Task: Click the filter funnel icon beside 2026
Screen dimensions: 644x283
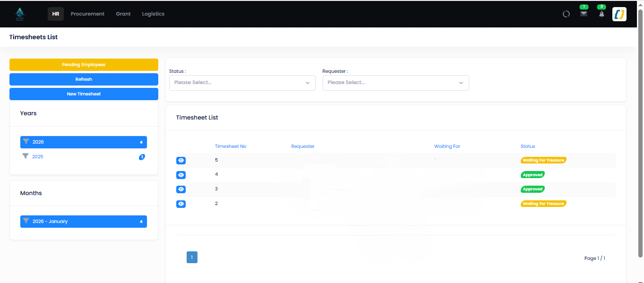Action: [26, 142]
